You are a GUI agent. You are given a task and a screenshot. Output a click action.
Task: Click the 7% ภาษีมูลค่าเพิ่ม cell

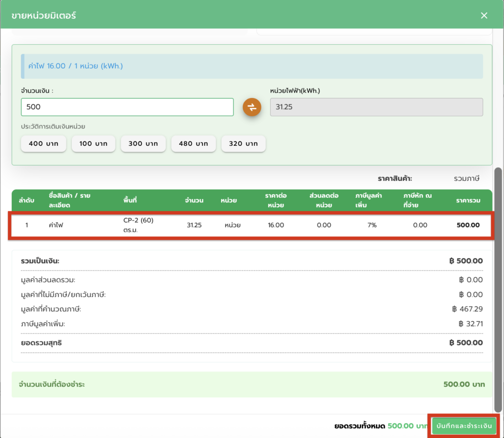(x=372, y=225)
